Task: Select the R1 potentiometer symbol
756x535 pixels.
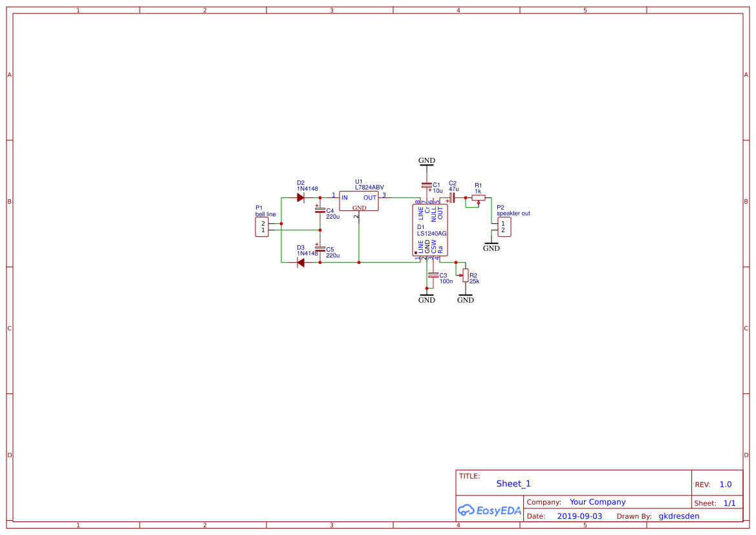Action: pyautogui.click(x=478, y=199)
